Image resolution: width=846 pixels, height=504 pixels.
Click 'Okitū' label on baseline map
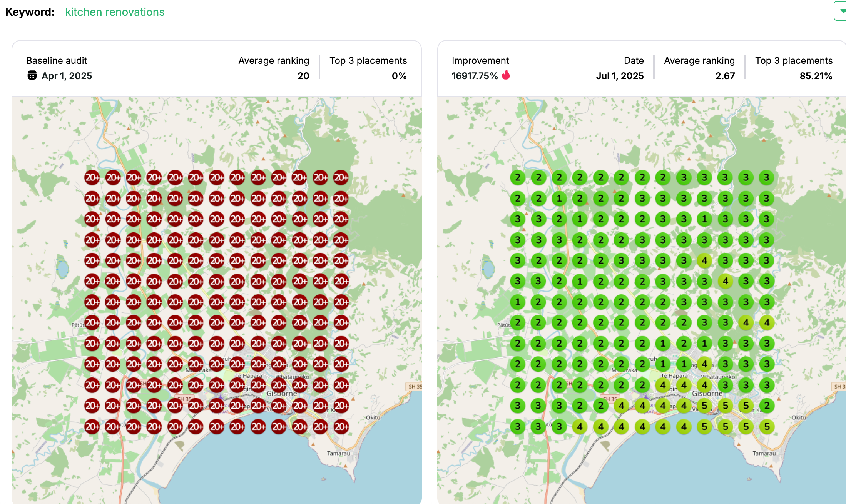coord(373,417)
